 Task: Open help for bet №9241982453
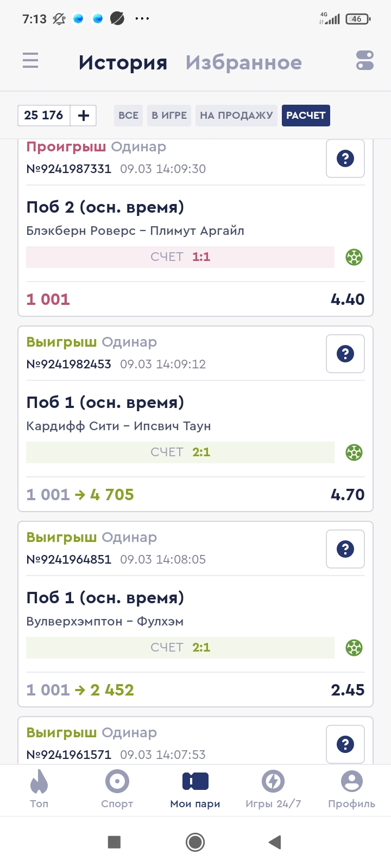click(345, 354)
